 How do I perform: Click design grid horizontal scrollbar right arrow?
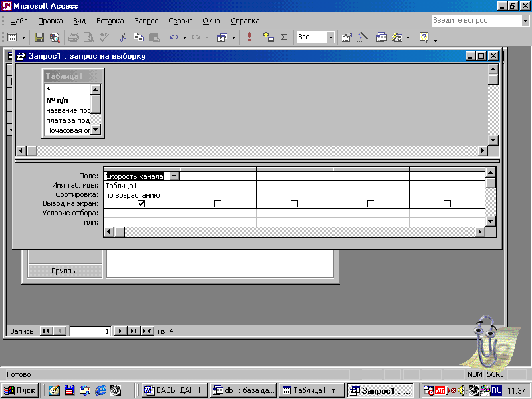(479, 231)
